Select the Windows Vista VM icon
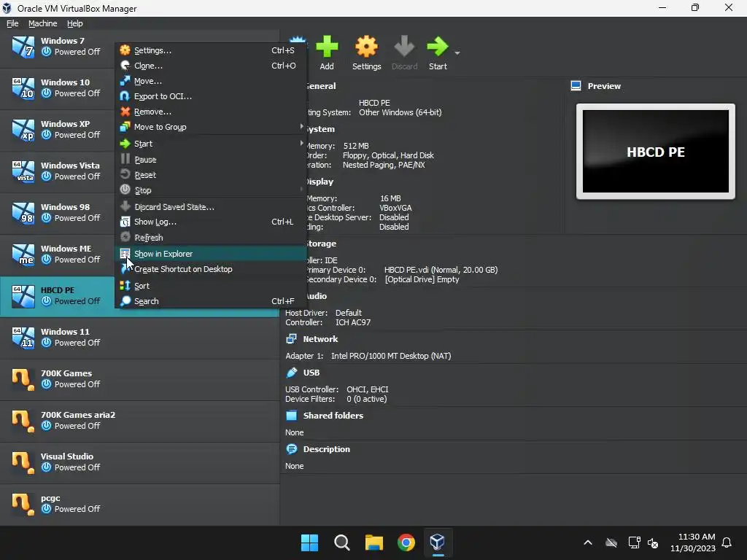 [x=23, y=171]
